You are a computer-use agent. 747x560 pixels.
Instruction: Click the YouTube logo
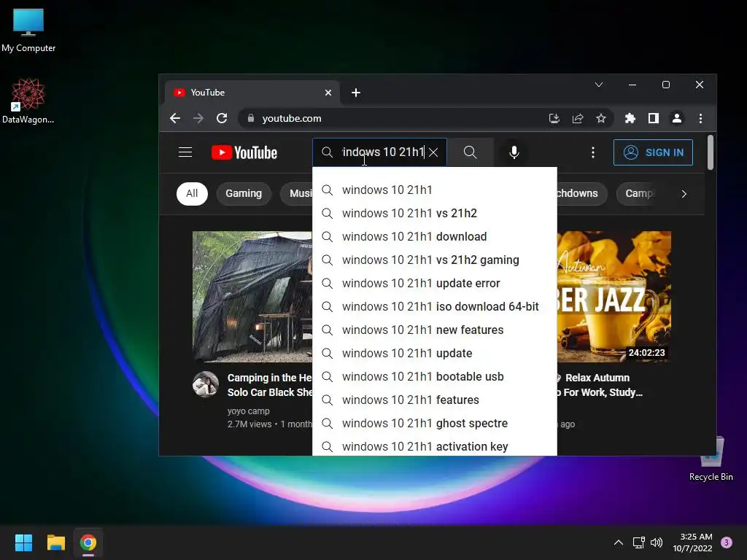point(244,152)
